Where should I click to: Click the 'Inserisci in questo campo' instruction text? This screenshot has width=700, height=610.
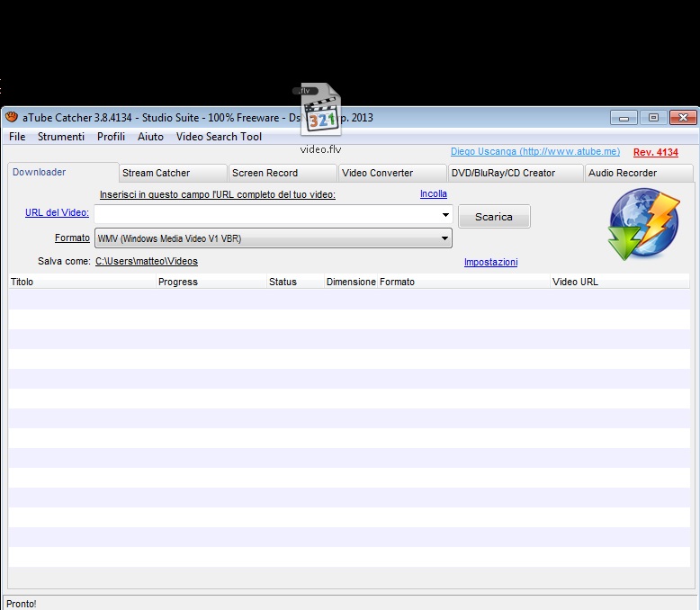point(218,194)
